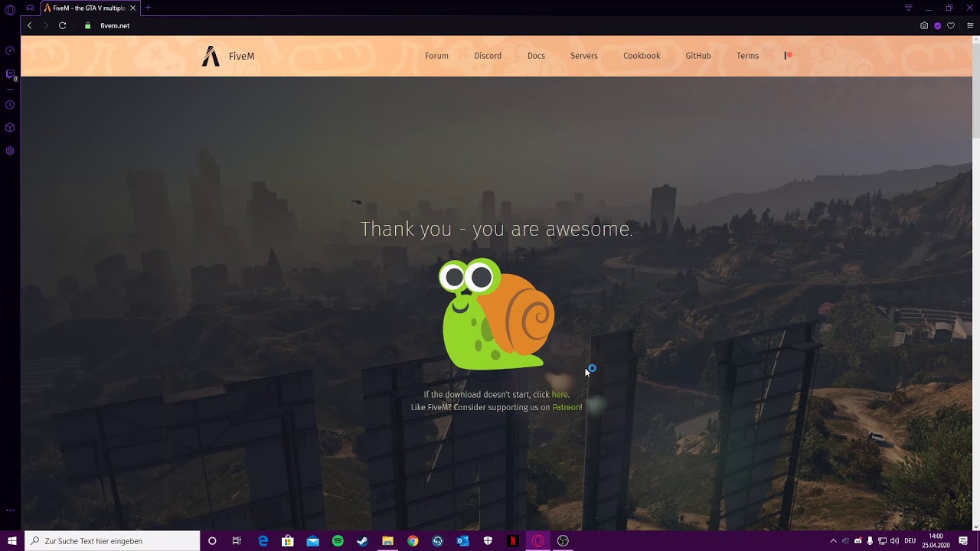Open Spotify from taskbar
Image resolution: width=980 pixels, height=551 pixels.
pos(338,541)
